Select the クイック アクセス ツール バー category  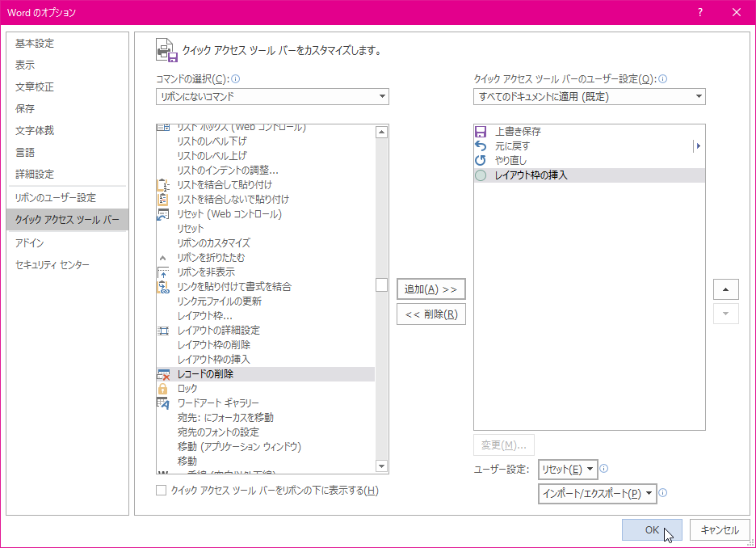(68, 220)
